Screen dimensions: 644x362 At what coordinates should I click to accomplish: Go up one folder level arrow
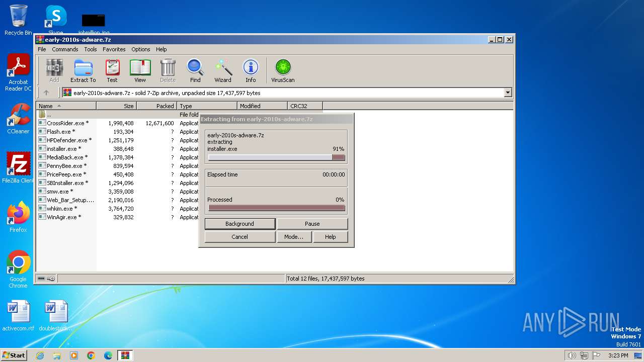46,93
